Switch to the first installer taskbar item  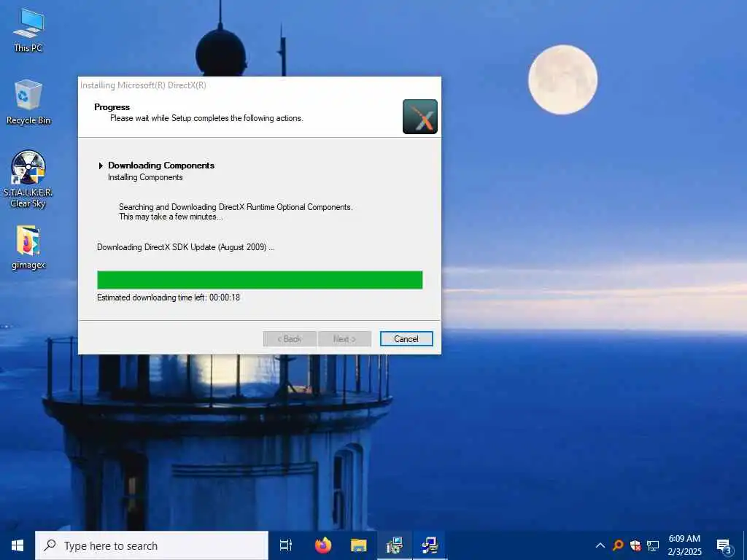[x=395, y=545]
